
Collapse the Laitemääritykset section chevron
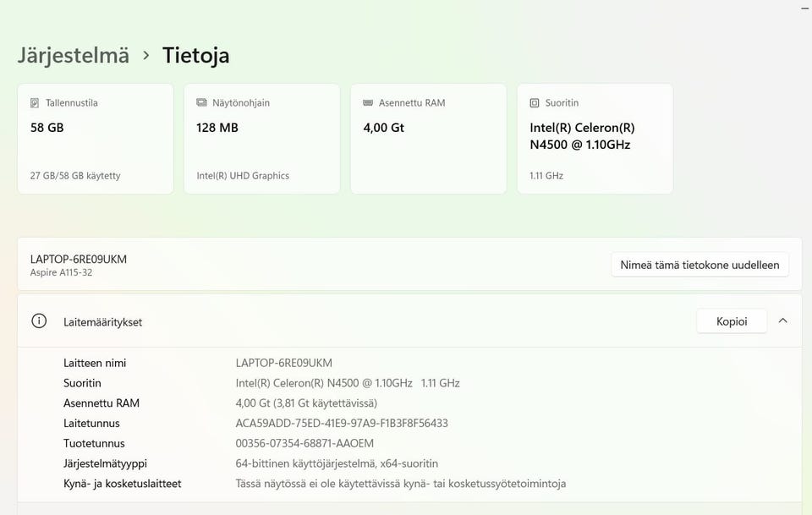(782, 321)
